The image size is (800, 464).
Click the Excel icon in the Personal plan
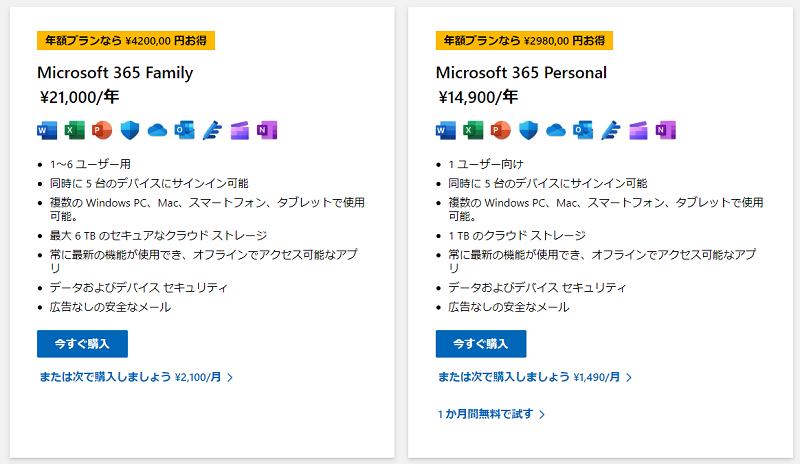[x=473, y=130]
